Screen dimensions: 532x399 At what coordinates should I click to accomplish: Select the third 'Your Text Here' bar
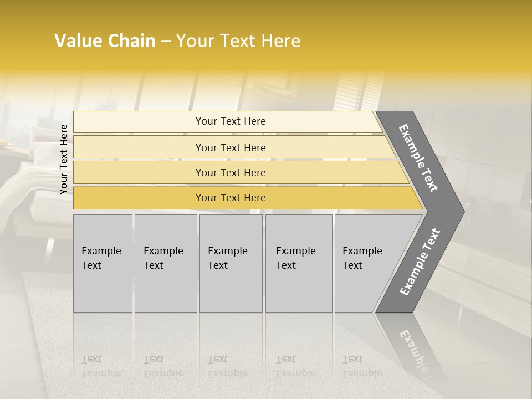(241, 172)
